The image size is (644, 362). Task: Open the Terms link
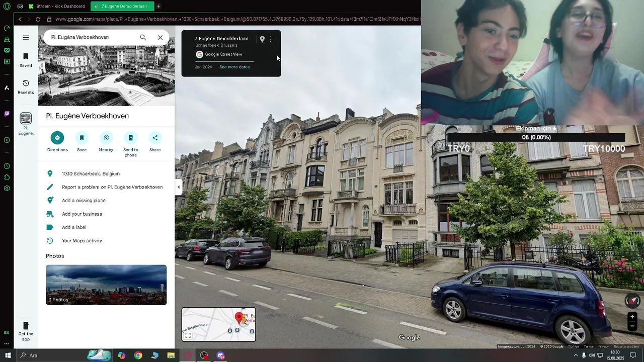tap(588, 346)
